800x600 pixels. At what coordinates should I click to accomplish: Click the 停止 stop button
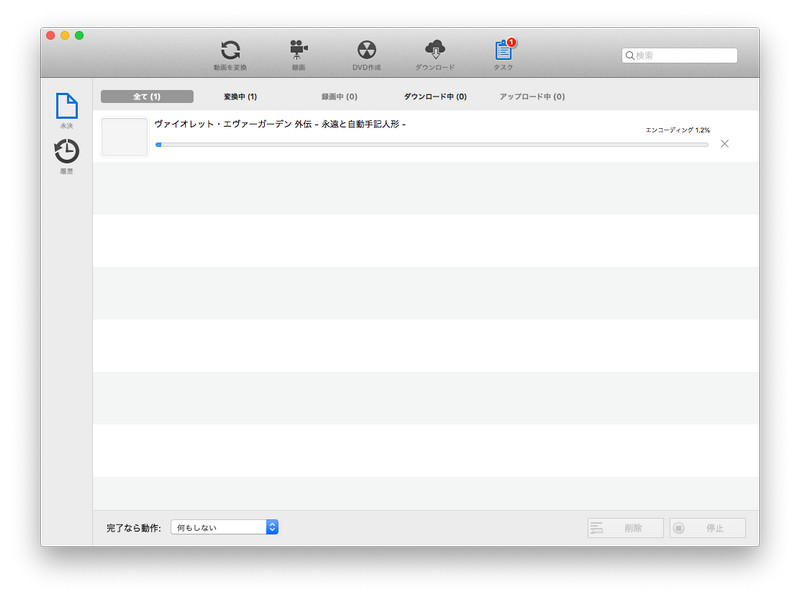[x=708, y=528]
